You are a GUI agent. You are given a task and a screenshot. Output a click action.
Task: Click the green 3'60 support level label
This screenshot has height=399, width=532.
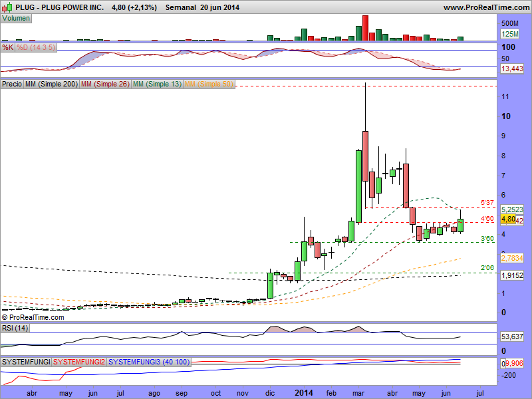click(x=487, y=239)
